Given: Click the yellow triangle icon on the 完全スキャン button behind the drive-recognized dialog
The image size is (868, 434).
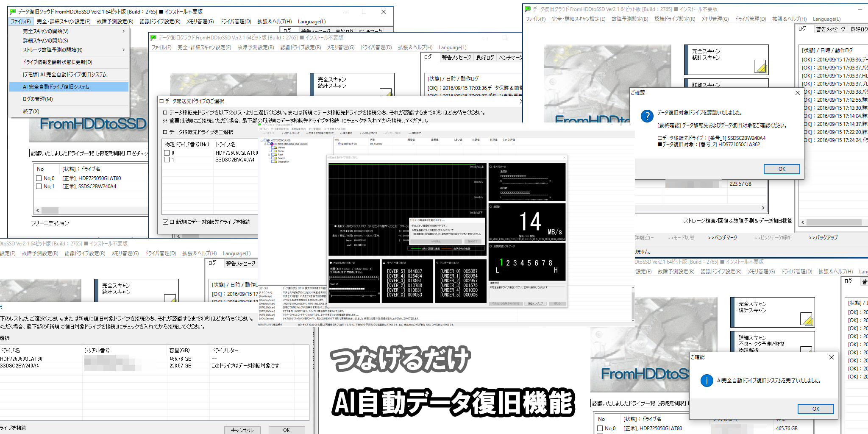Looking at the screenshot, I should point(760,66).
